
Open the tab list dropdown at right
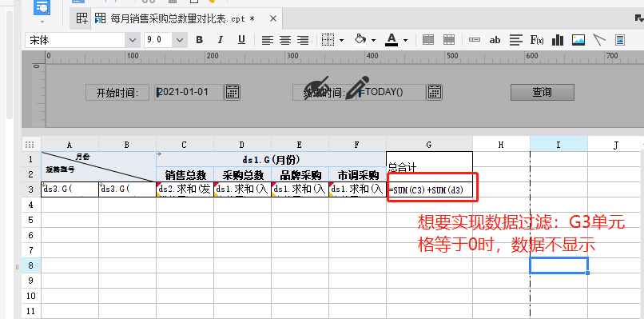pyautogui.click(x=638, y=18)
